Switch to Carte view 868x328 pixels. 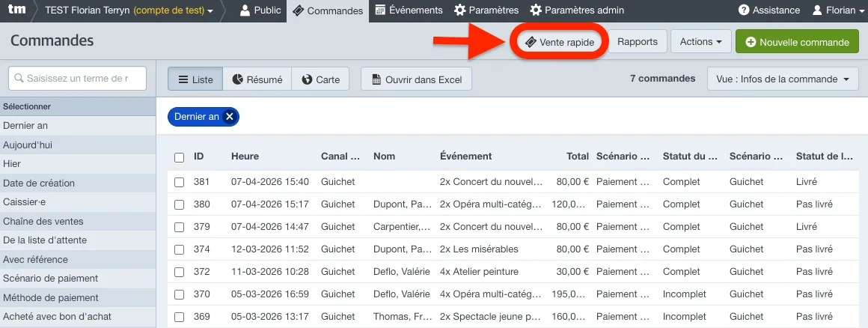[x=320, y=79]
